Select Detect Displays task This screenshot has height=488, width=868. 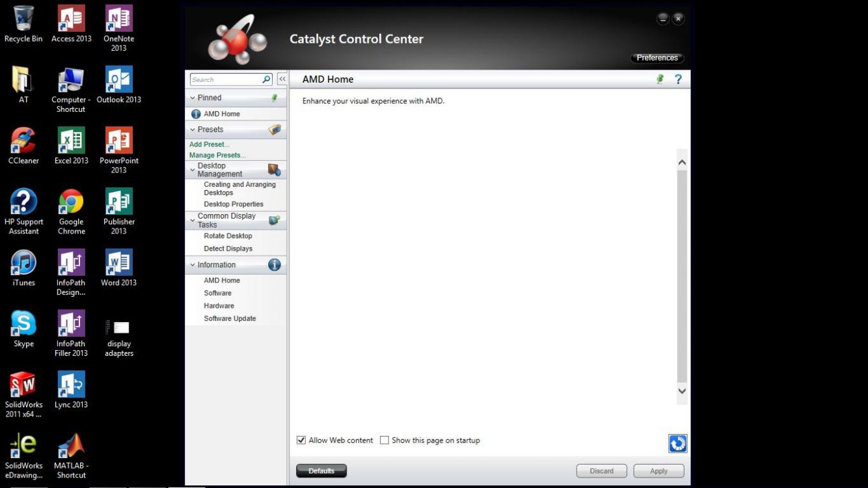click(x=228, y=249)
